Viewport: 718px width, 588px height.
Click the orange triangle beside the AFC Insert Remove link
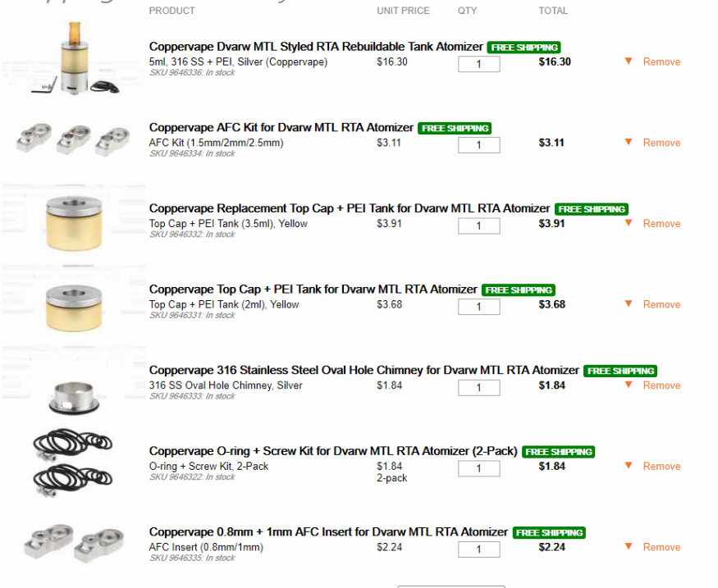pos(629,546)
